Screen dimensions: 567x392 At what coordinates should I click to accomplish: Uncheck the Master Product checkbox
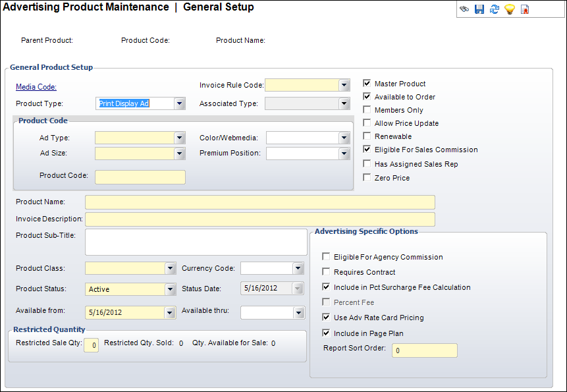click(367, 84)
